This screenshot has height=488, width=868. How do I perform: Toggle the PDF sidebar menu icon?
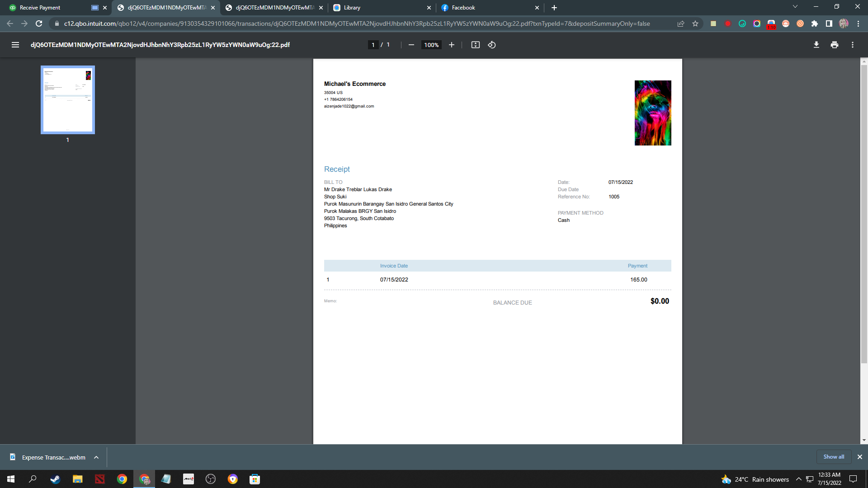pyautogui.click(x=15, y=45)
